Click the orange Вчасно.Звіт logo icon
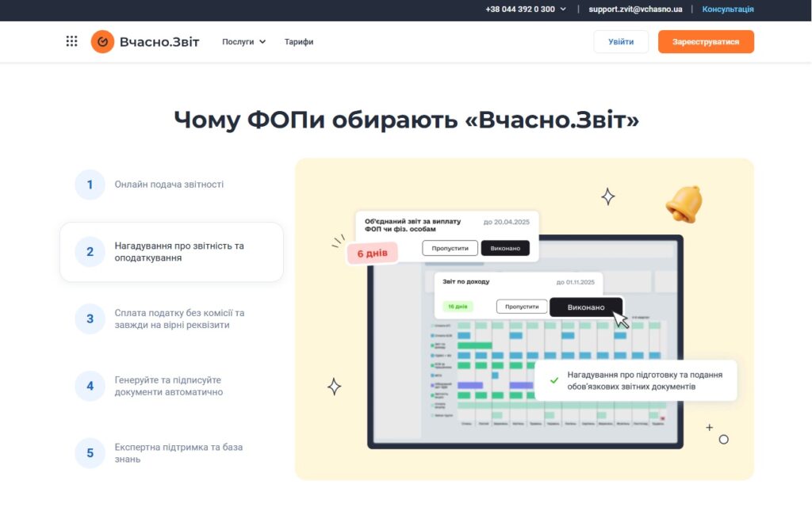This screenshot has height=530, width=812. (102, 40)
